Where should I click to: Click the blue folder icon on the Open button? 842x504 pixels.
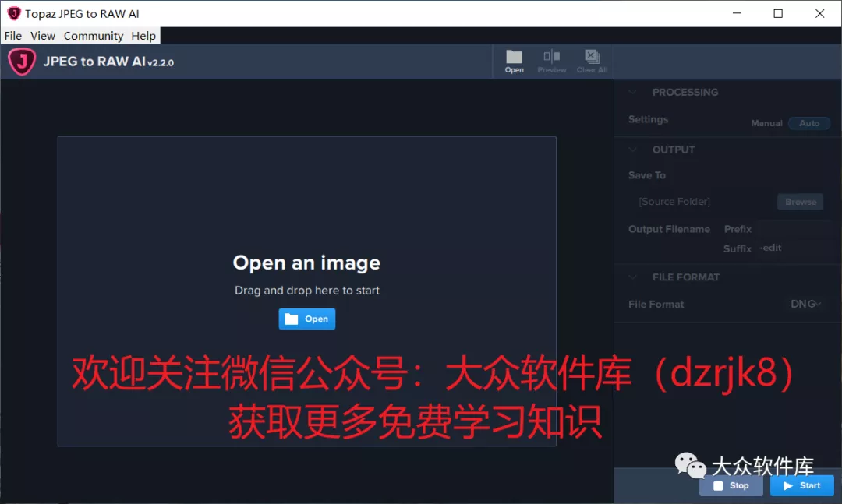(x=292, y=319)
